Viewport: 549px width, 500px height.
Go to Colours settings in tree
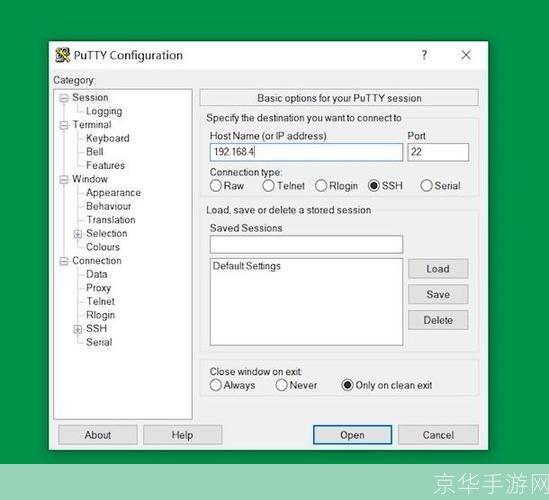coord(103,247)
